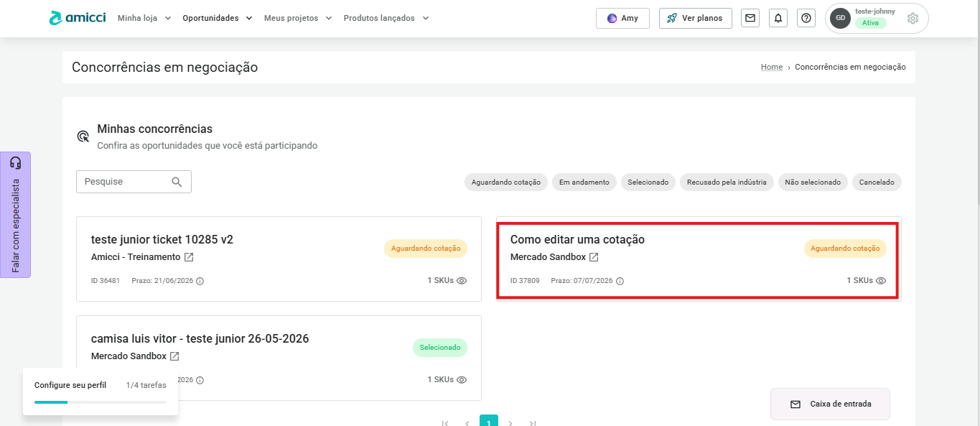
Task: Click the Minhas concorrências section icon
Action: click(x=83, y=136)
